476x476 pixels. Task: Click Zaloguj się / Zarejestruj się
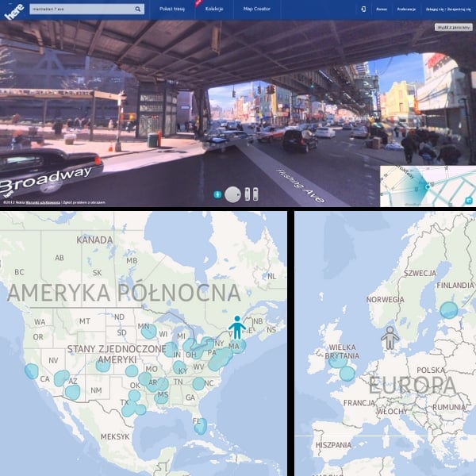click(448, 10)
